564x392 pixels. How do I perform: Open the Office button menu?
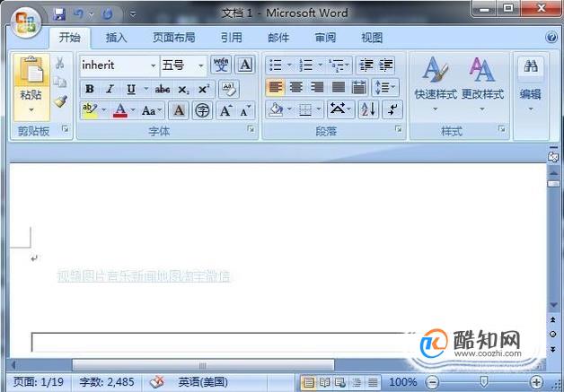26,22
